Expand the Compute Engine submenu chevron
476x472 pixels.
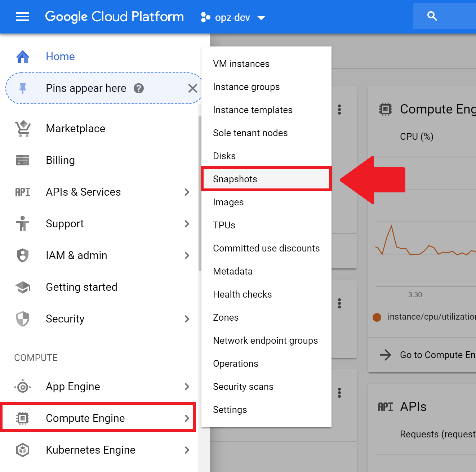(187, 418)
